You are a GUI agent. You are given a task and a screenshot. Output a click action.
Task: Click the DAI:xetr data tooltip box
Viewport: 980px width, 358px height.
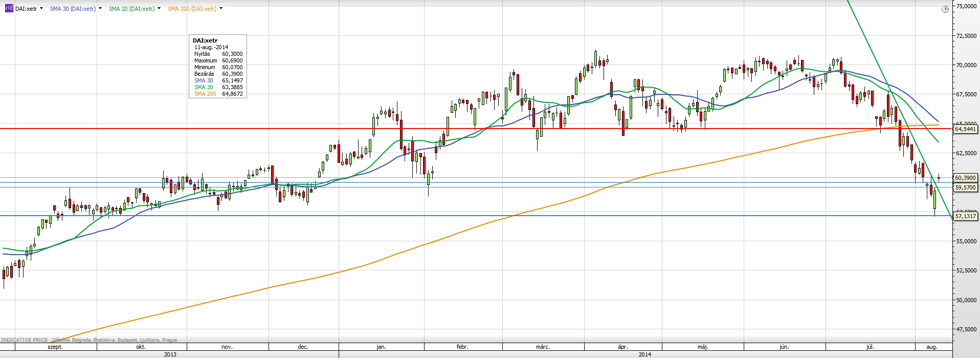click(x=218, y=67)
